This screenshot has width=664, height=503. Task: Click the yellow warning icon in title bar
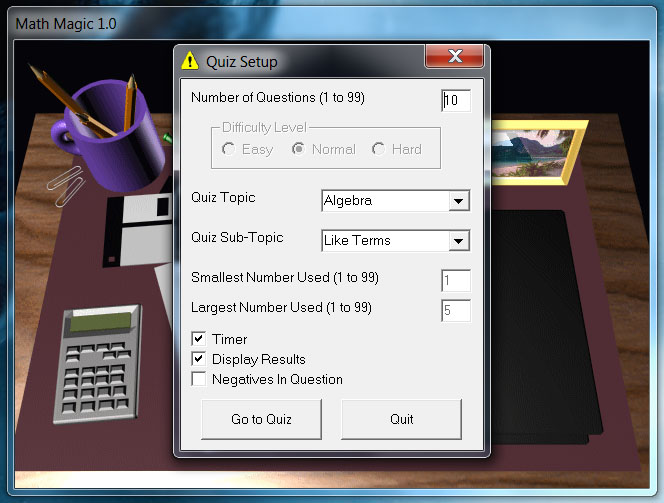190,61
